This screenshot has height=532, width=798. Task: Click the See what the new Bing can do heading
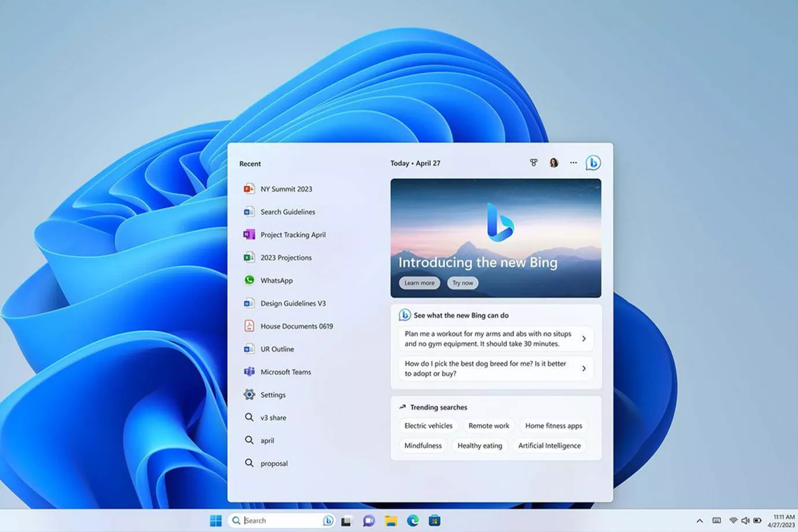(461, 315)
